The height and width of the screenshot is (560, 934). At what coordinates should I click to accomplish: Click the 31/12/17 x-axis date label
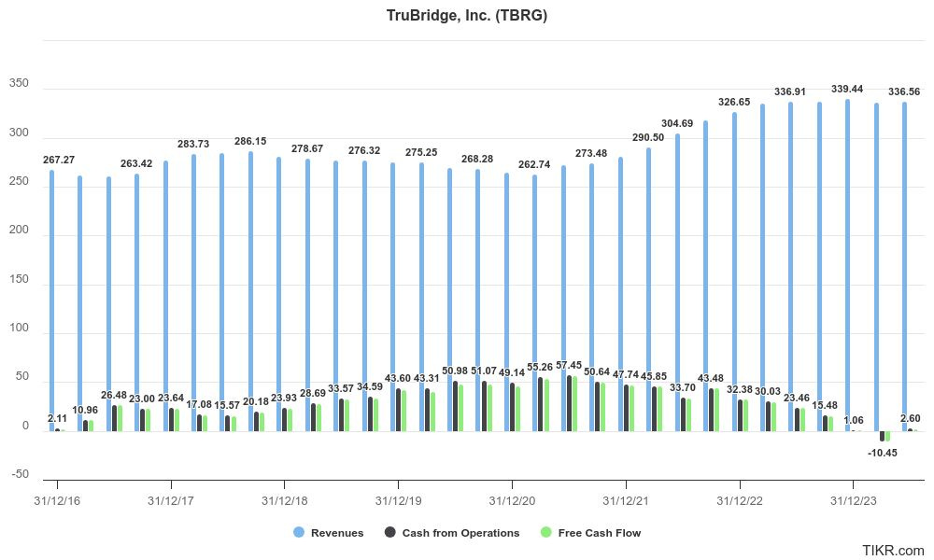click(170, 501)
